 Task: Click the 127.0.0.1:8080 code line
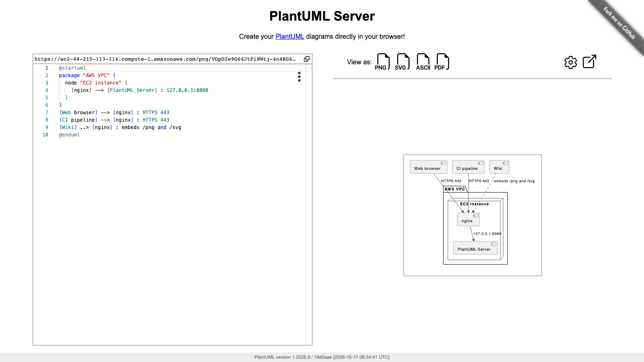point(140,90)
